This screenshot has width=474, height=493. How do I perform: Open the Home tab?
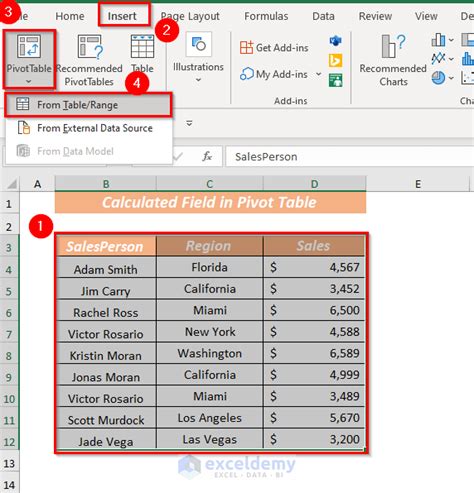pyautogui.click(x=70, y=16)
